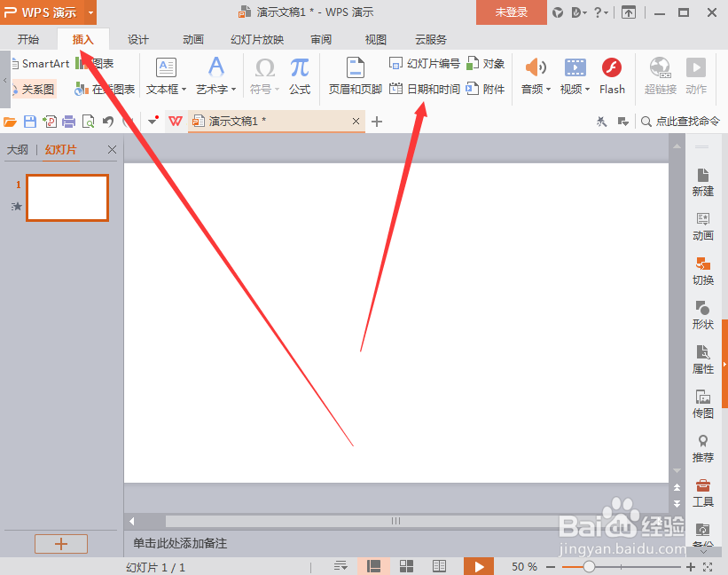Open 切换 transitions in the right sidebar
This screenshot has width=728, height=575.
[x=703, y=272]
